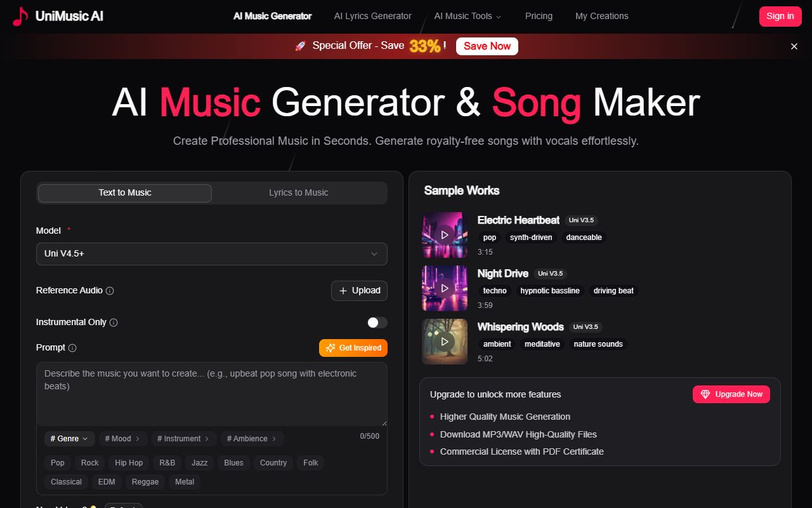Click Upload to add reference audio
812x508 pixels.
click(x=359, y=290)
